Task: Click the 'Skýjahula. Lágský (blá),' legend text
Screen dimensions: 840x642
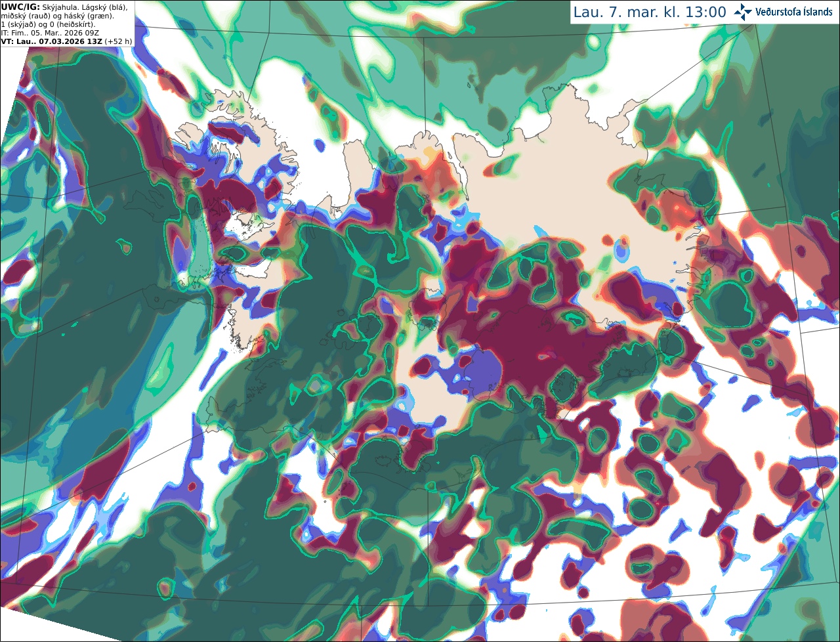Action: point(85,7)
